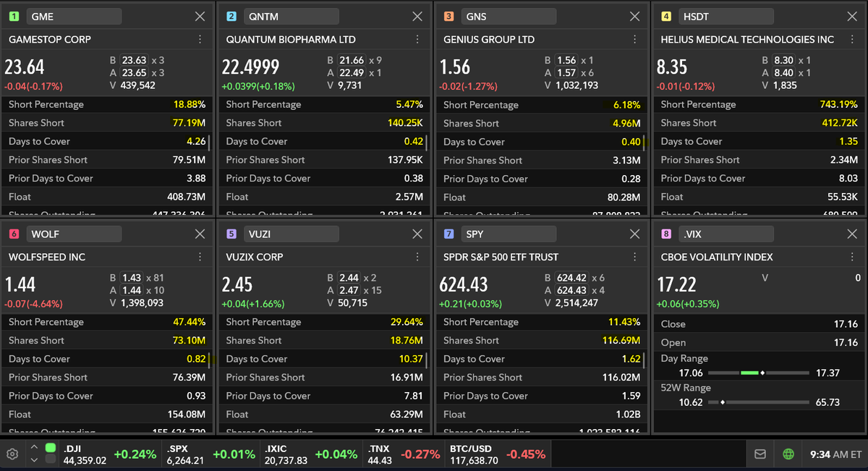Image resolution: width=868 pixels, height=471 pixels.
Task: Select the BTC/USD ticker in bottom bar
Action: coord(498,454)
